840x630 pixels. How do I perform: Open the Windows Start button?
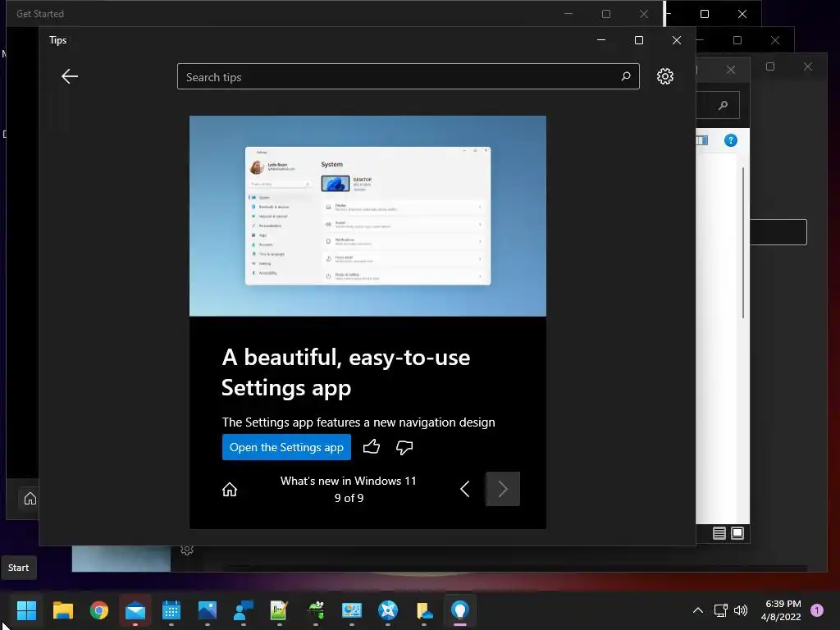point(26,610)
